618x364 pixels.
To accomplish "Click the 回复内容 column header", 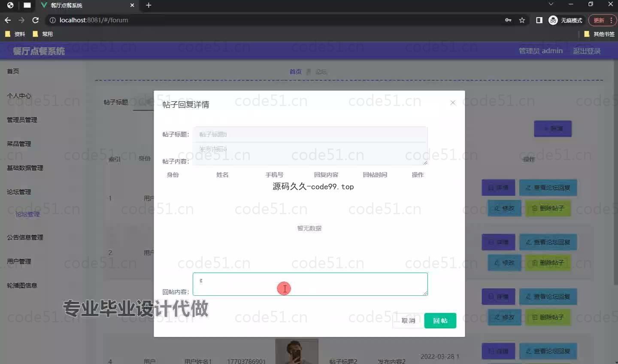I will click(x=326, y=175).
